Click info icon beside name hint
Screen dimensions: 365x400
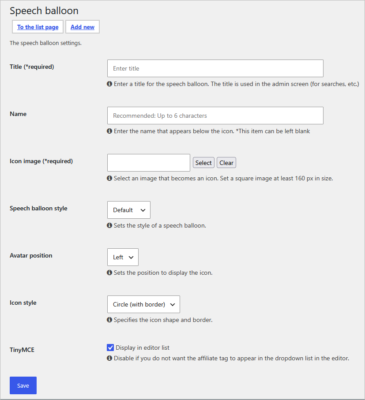pos(109,131)
